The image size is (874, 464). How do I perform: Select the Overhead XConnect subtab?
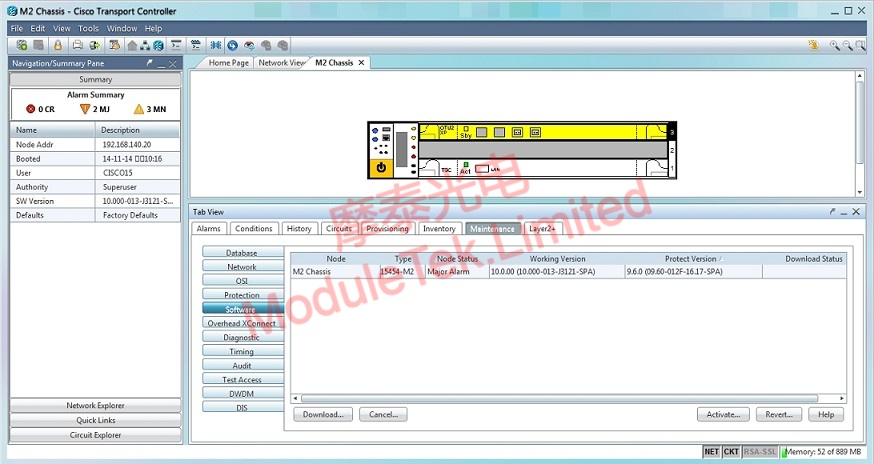pos(242,323)
